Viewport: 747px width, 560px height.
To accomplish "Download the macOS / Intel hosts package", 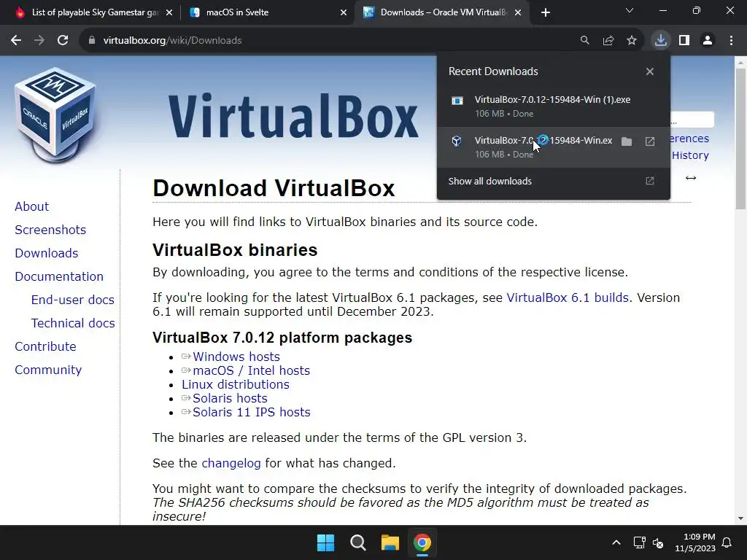I will pyautogui.click(x=251, y=370).
